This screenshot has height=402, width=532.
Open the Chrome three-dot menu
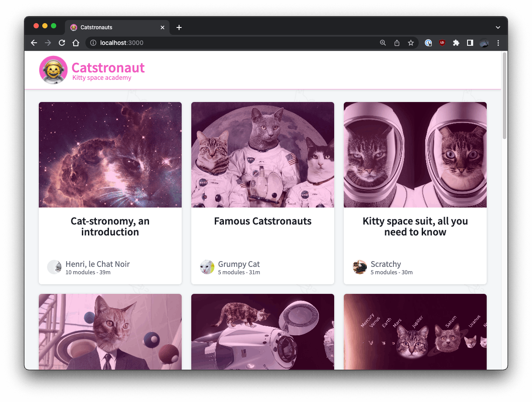point(498,43)
